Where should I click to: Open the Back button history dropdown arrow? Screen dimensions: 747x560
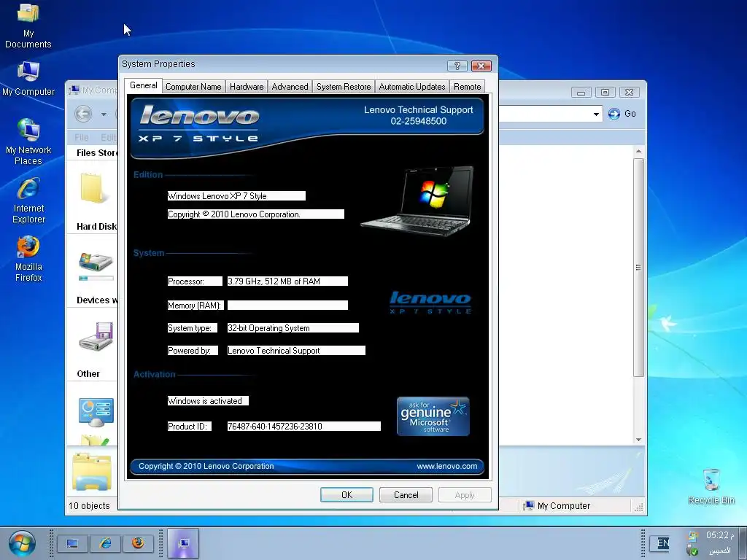104,114
